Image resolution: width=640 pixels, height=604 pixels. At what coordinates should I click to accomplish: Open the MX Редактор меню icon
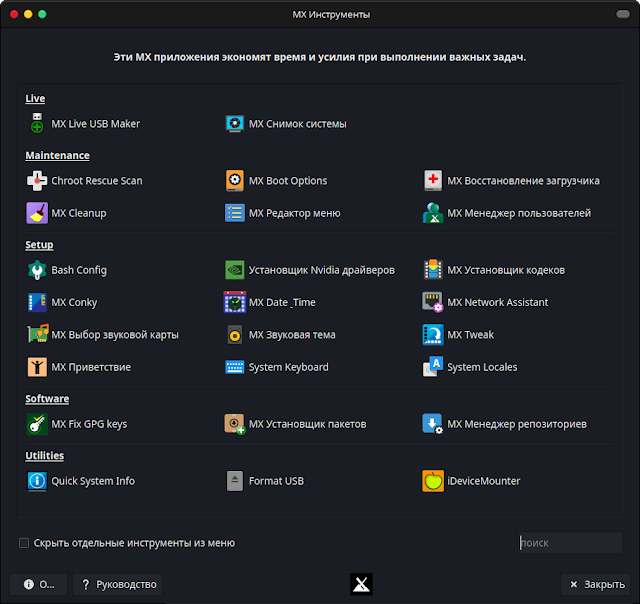pyautogui.click(x=235, y=213)
